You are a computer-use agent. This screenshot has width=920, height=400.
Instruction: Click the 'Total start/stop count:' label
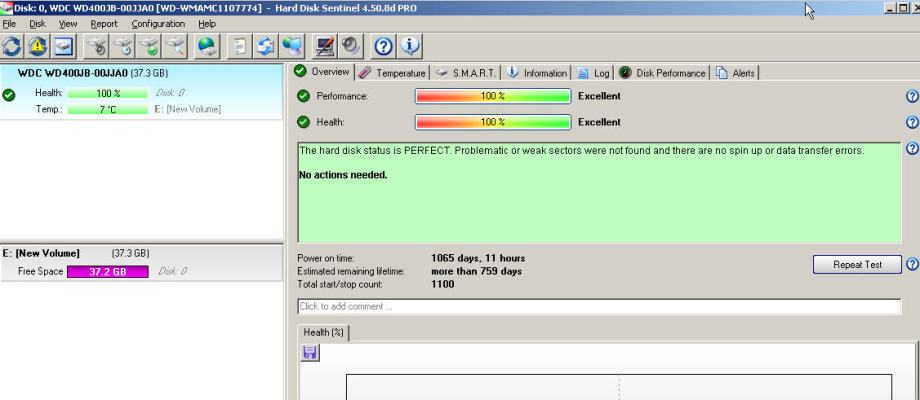point(340,284)
